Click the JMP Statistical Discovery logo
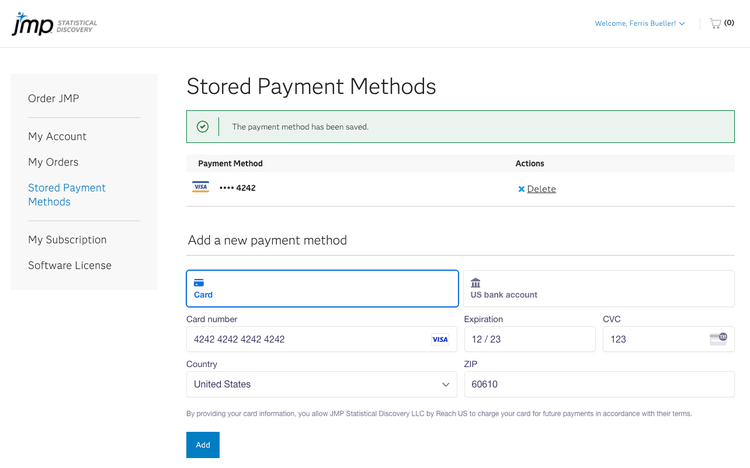 [x=54, y=24]
